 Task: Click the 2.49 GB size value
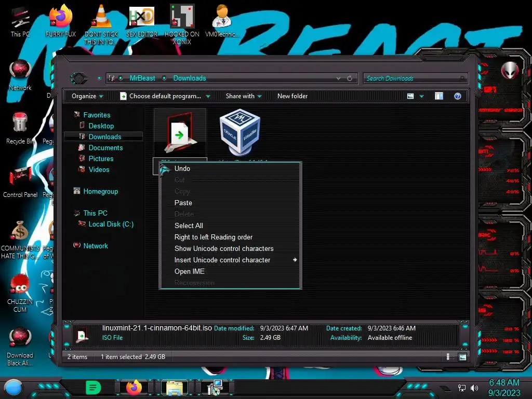click(x=270, y=338)
